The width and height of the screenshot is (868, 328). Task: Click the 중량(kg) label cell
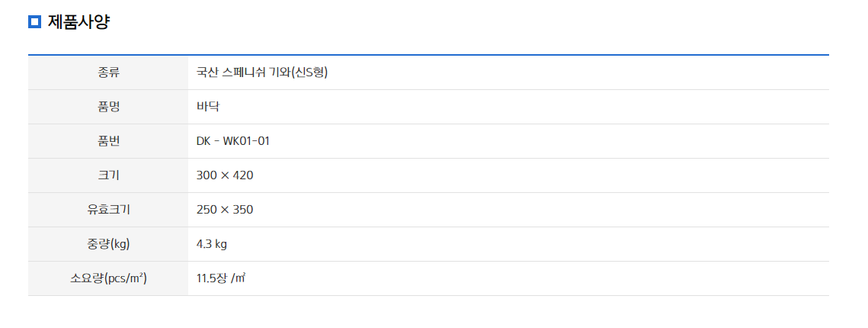(x=108, y=244)
